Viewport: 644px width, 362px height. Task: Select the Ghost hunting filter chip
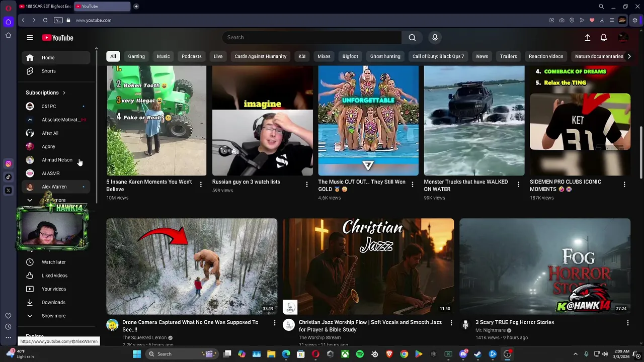pos(385,56)
